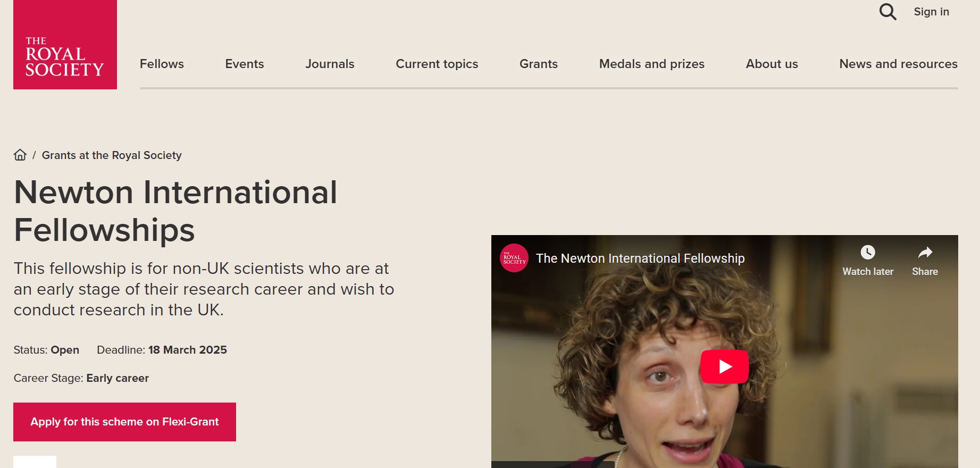Open the Fellows menu
Screen dimensions: 980x468
(162, 64)
